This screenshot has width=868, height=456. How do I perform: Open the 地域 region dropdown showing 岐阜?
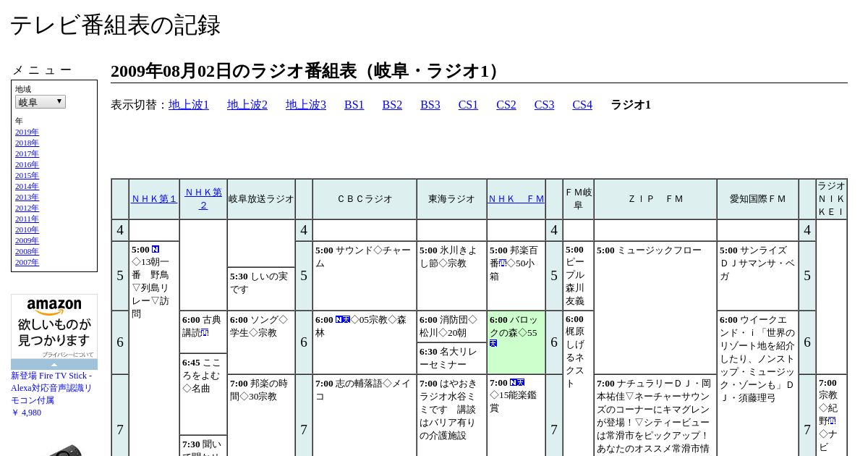click(x=41, y=102)
